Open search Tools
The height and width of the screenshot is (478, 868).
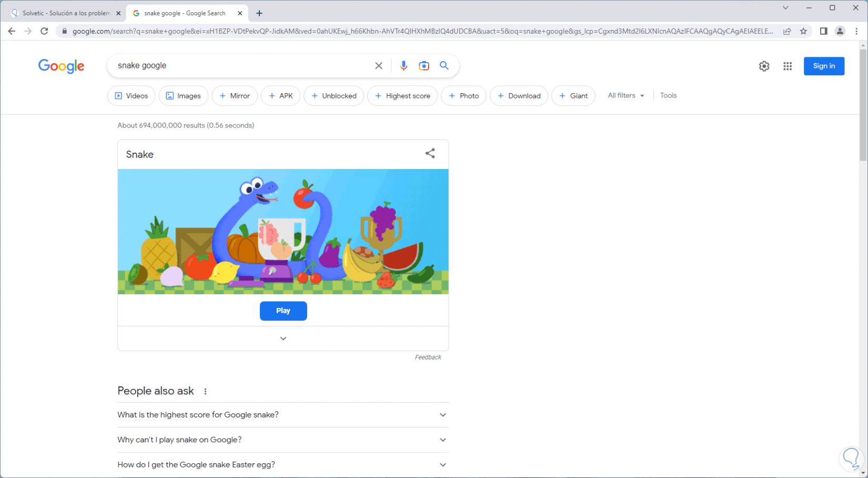click(x=669, y=95)
